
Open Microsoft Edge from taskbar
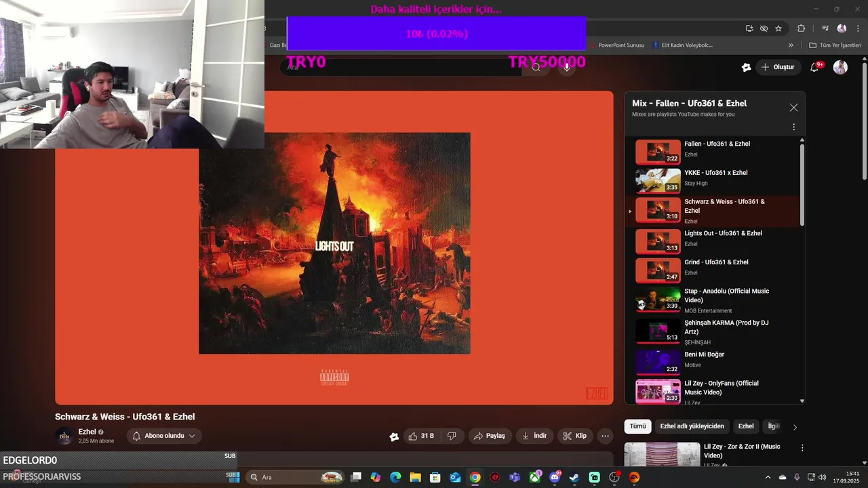pos(395,477)
